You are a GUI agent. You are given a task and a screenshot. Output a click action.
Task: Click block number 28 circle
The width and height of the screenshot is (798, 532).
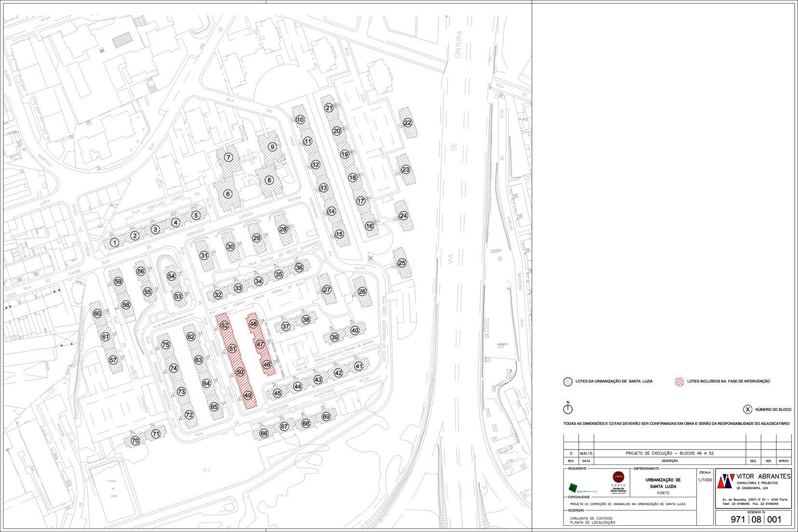(x=283, y=229)
